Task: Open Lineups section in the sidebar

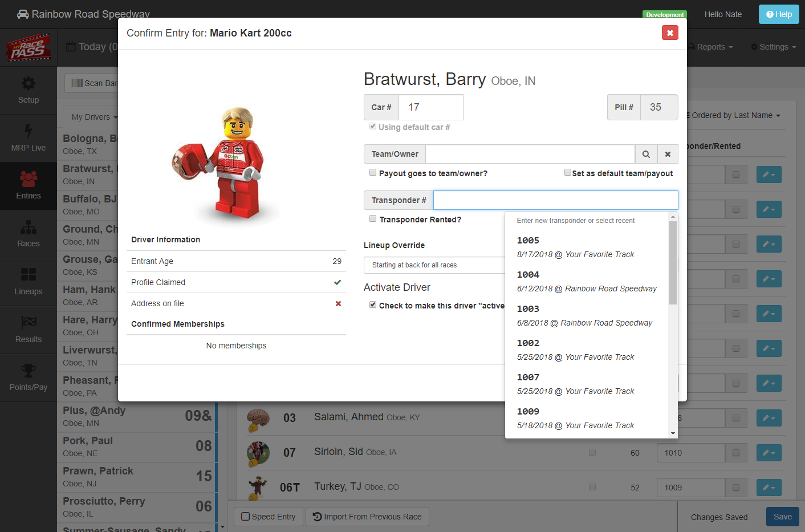Action: coord(29,282)
